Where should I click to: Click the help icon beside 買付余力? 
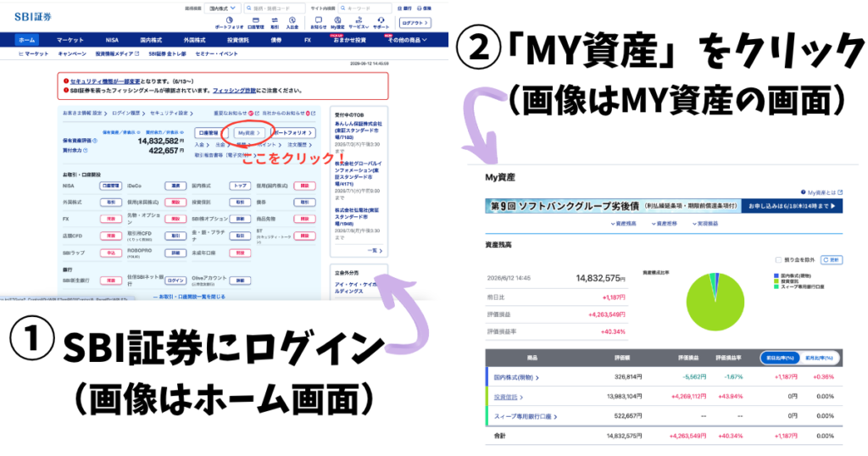coord(85,150)
